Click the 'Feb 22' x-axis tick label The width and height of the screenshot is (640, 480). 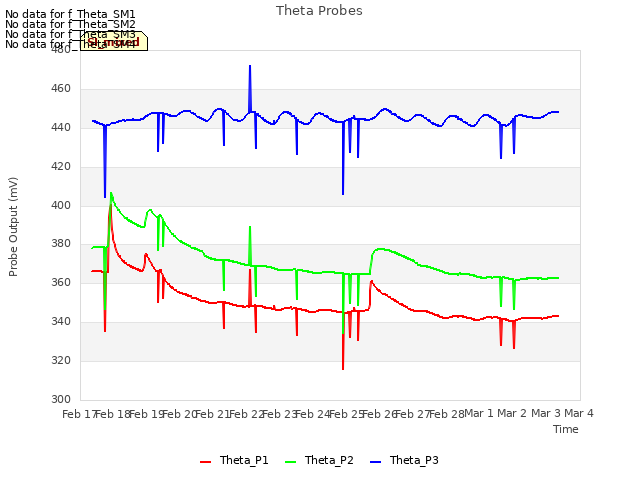point(247,414)
